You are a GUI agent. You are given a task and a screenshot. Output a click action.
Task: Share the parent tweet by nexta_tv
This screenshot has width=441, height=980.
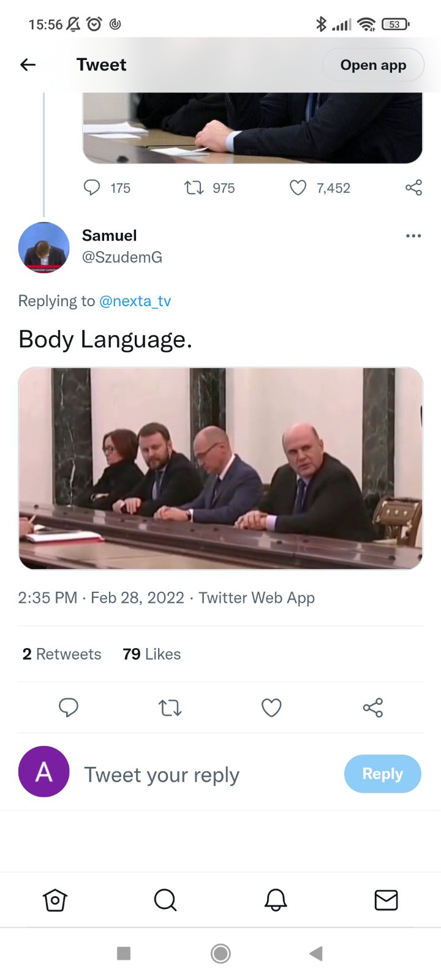pyautogui.click(x=413, y=187)
